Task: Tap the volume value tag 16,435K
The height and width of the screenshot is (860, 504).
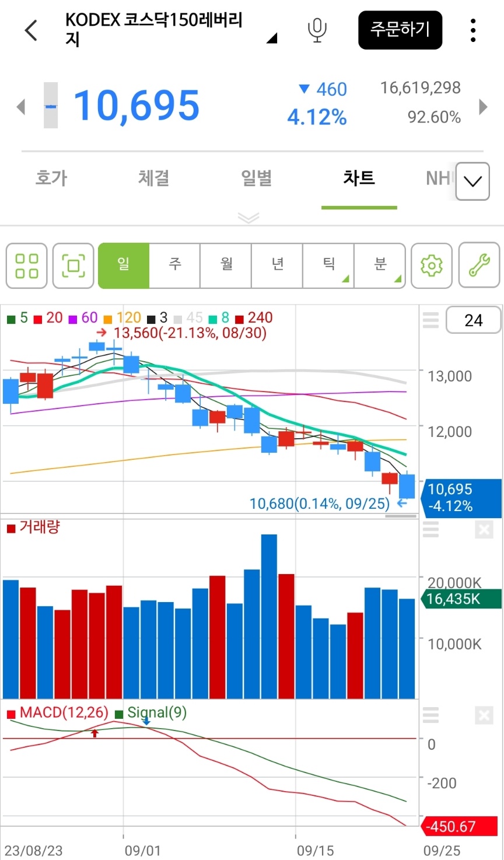Action: point(460,599)
